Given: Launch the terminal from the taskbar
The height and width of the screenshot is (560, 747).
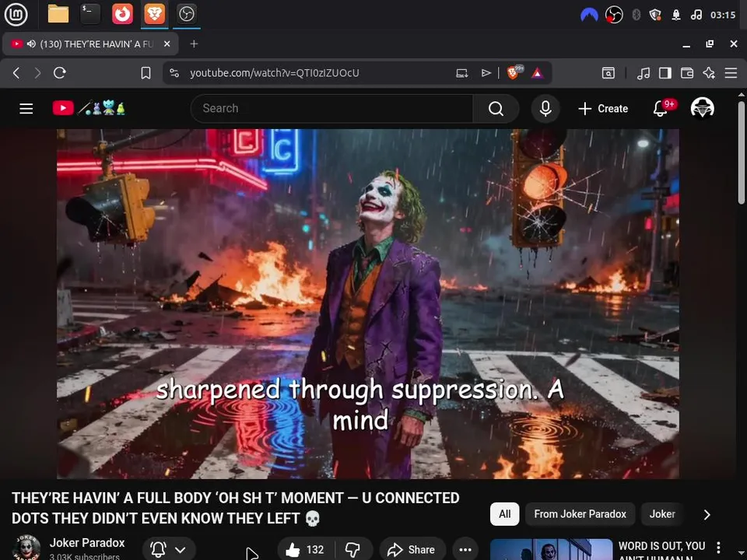Looking at the screenshot, I should (90, 14).
